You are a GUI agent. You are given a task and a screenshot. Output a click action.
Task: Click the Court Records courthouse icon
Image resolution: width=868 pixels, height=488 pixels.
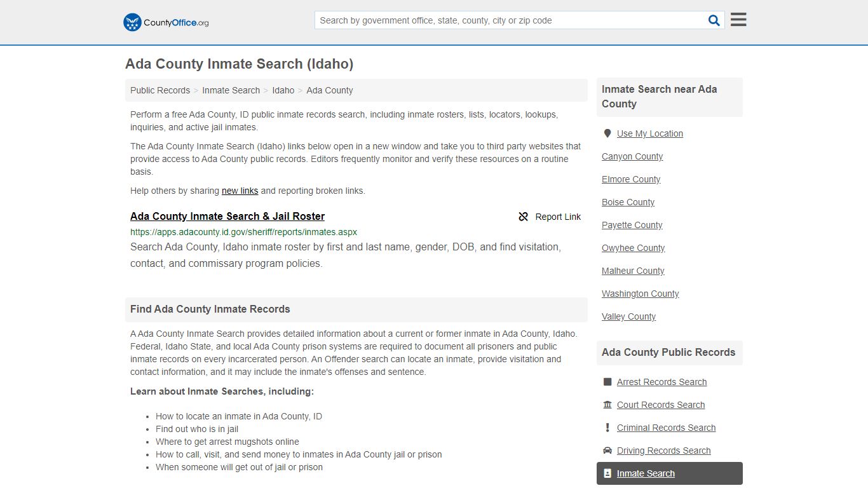point(607,405)
